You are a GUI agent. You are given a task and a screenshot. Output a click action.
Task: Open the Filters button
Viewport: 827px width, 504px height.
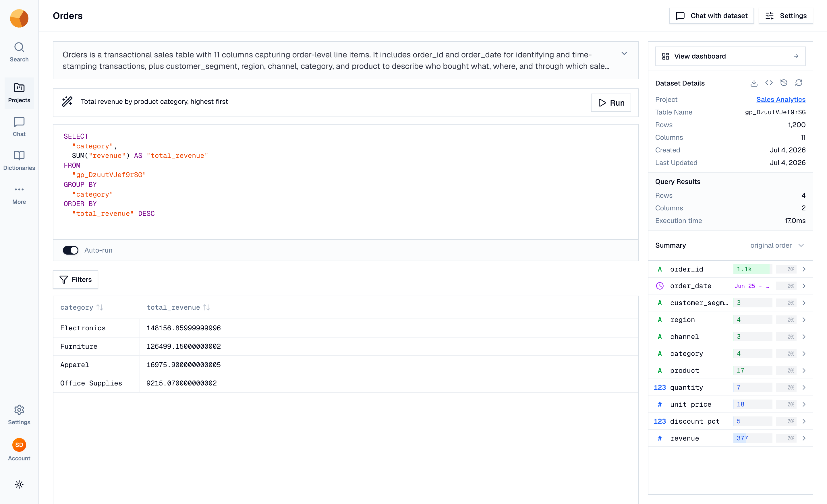76,280
